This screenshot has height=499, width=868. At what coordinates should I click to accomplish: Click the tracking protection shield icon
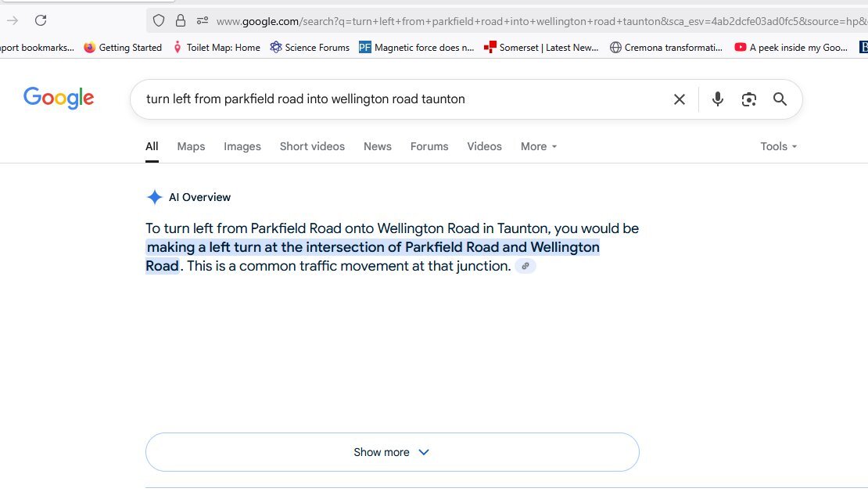click(x=159, y=20)
